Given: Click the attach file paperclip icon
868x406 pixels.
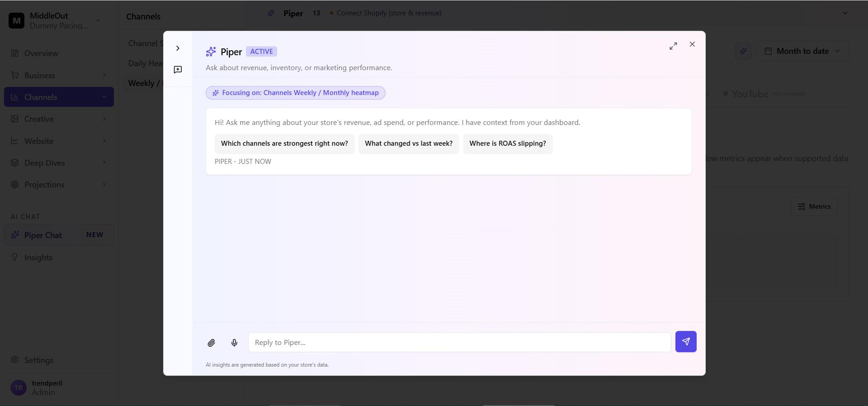Looking at the screenshot, I should [211, 343].
